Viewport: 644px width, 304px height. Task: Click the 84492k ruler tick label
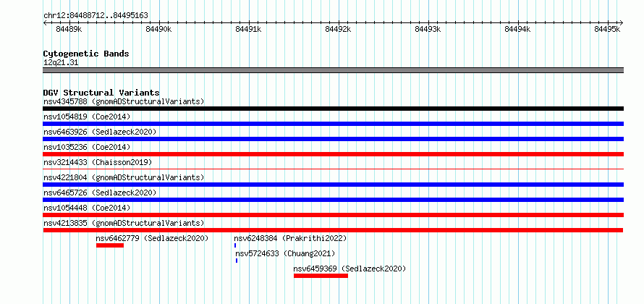[338, 29]
